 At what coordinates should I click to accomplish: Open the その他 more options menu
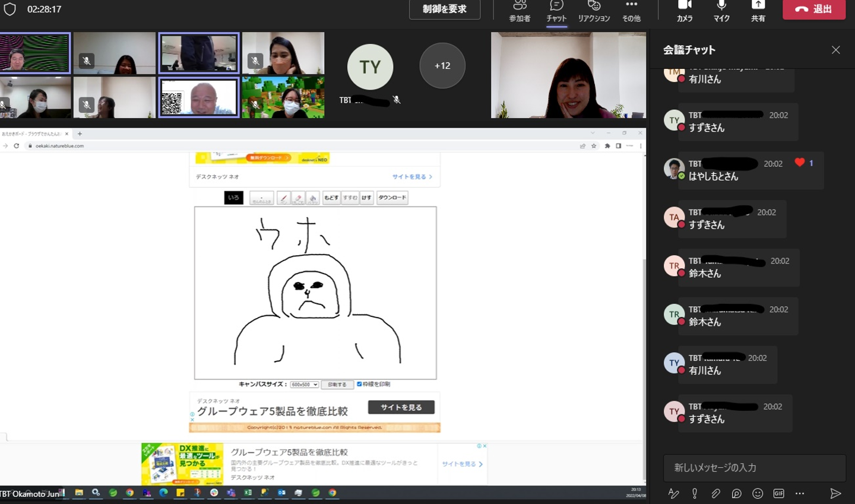tap(631, 11)
